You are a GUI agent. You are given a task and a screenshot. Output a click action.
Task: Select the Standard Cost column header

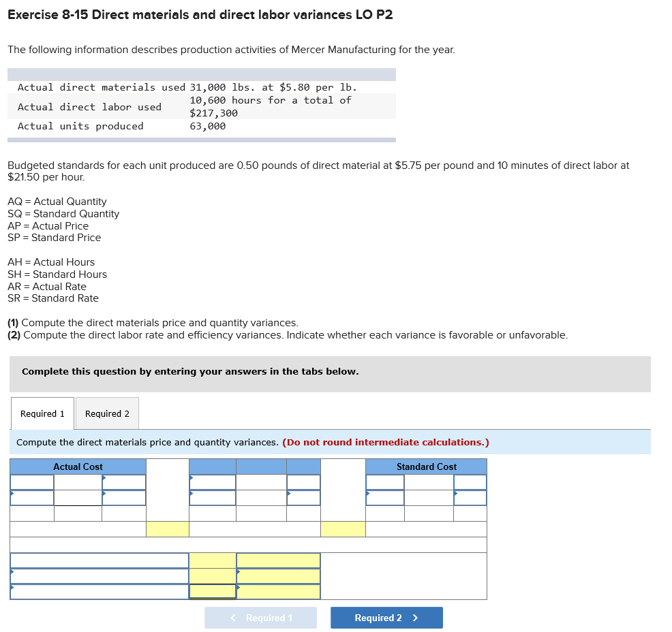pos(427,467)
